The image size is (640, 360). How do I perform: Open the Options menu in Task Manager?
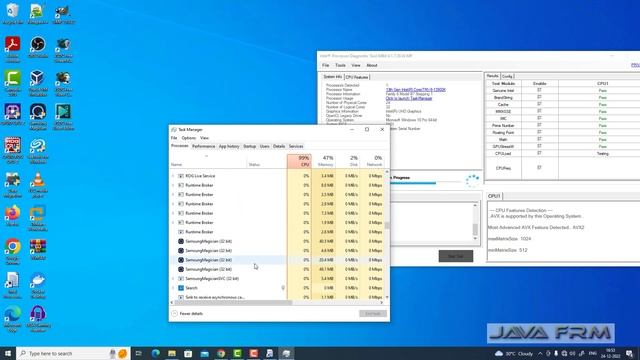pos(189,138)
